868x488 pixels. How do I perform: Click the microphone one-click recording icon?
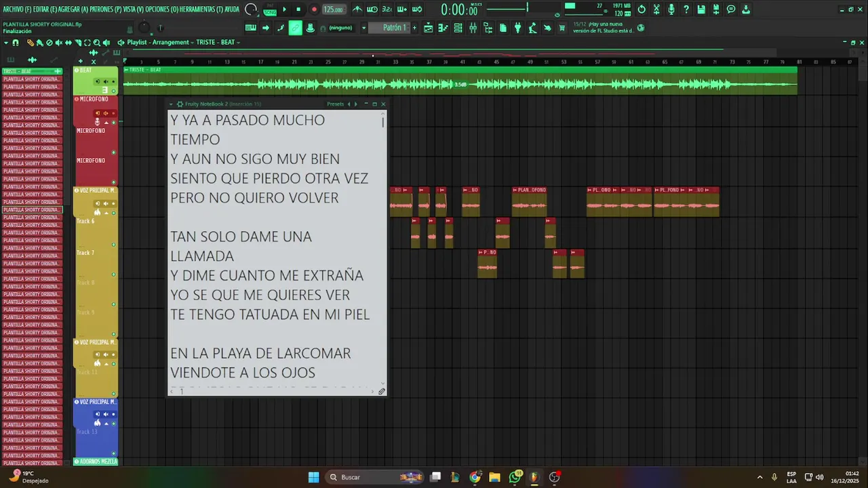(671, 9)
